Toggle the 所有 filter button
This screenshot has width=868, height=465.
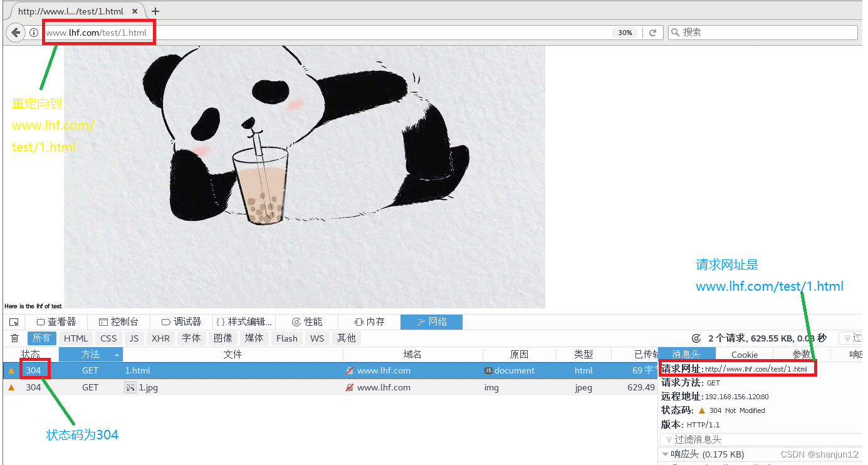point(42,338)
